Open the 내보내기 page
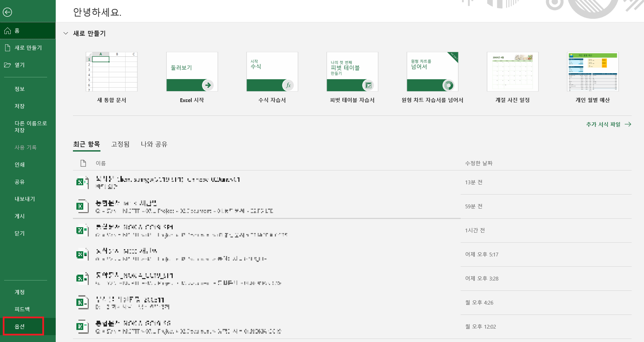The height and width of the screenshot is (342, 644). pos(28,199)
